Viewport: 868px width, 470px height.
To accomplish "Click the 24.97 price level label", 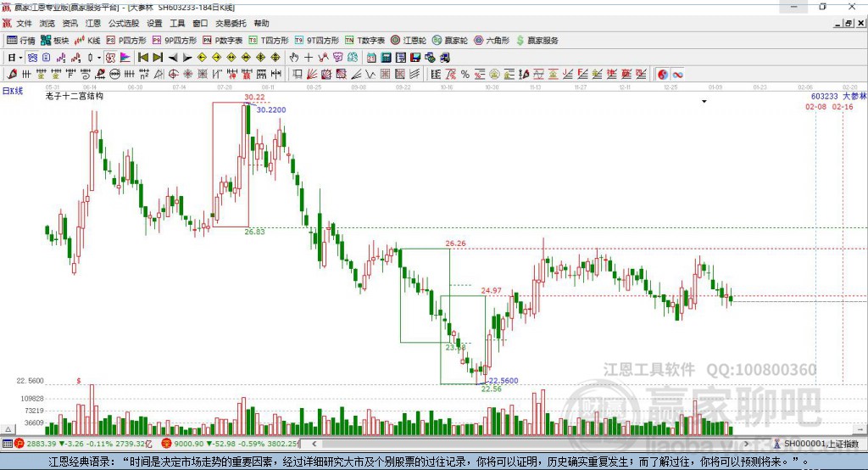I will point(491,290).
